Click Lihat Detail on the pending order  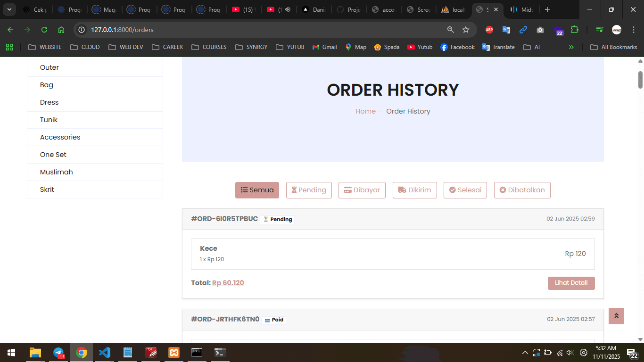(x=571, y=283)
